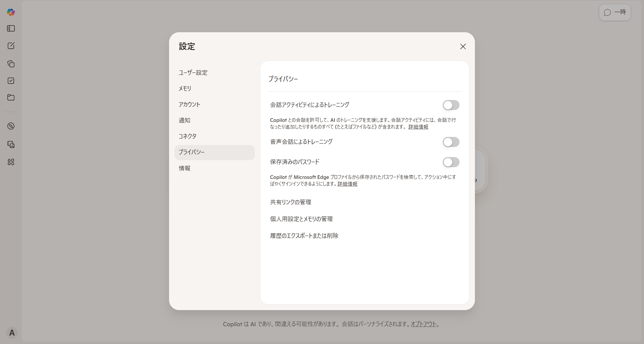This screenshot has height=344, width=644.
Task: Select 情報 in settings menu
Action: (215, 168)
